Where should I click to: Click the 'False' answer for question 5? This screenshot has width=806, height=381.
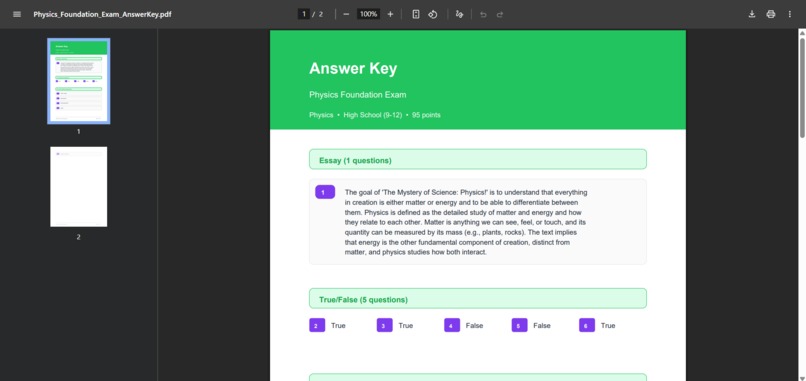pyautogui.click(x=542, y=325)
